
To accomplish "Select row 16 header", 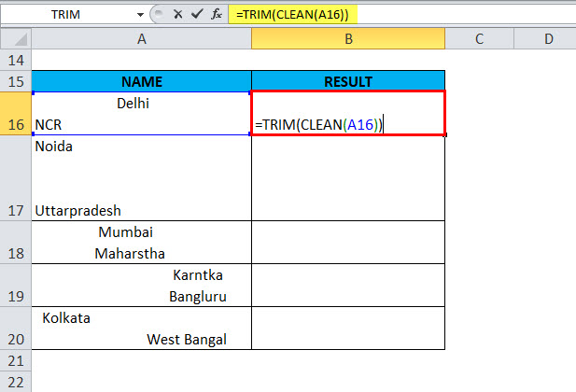I will pyautogui.click(x=16, y=114).
